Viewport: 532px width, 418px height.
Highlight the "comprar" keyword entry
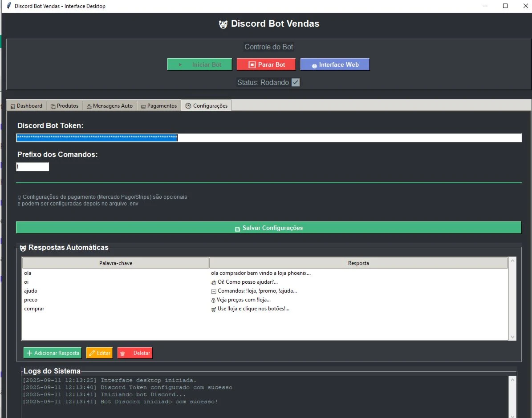point(34,309)
